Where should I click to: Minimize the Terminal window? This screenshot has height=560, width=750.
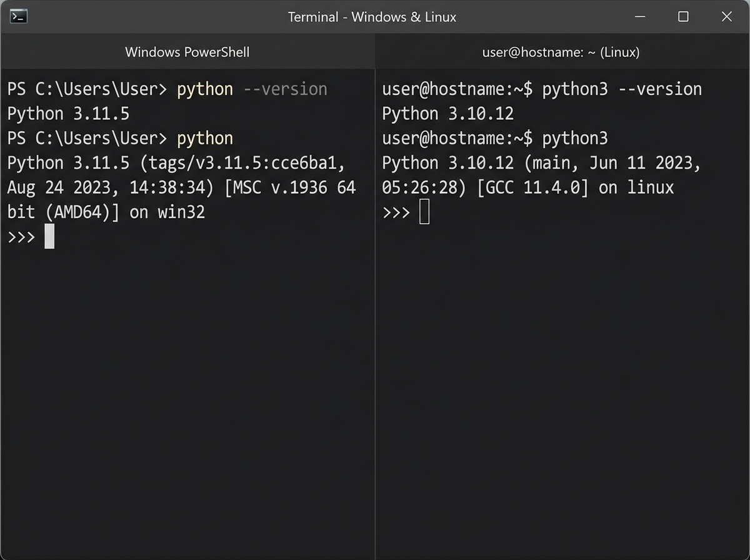pos(639,17)
